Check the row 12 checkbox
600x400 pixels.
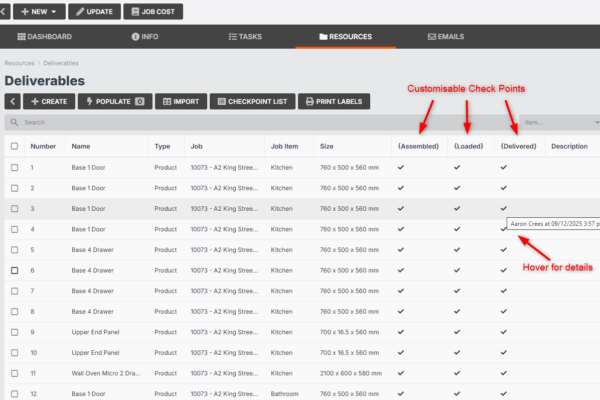15,394
